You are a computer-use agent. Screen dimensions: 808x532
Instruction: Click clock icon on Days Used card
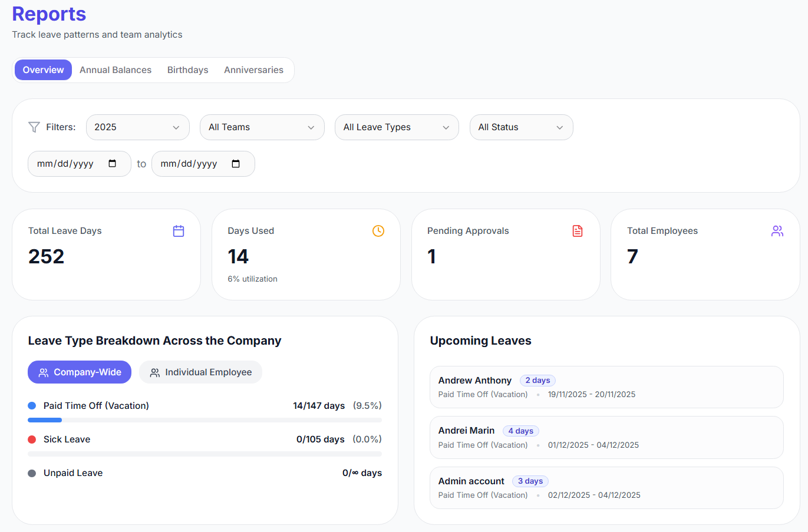tap(378, 231)
